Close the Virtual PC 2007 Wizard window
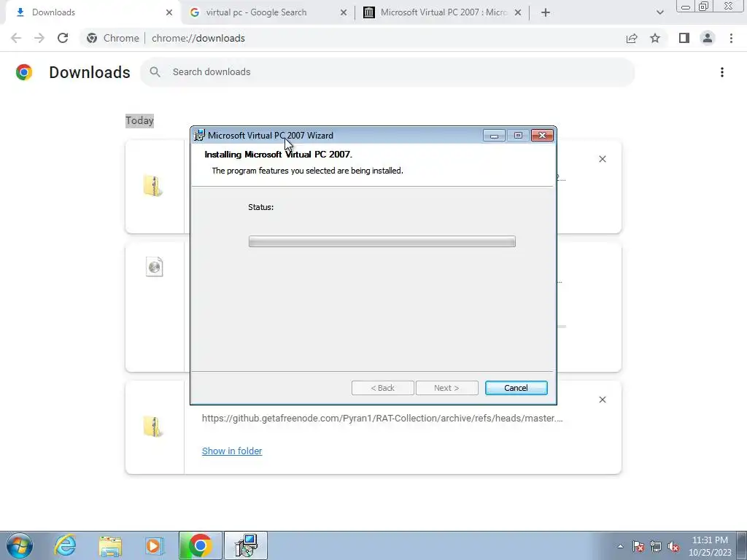The height and width of the screenshot is (560, 747). point(542,136)
